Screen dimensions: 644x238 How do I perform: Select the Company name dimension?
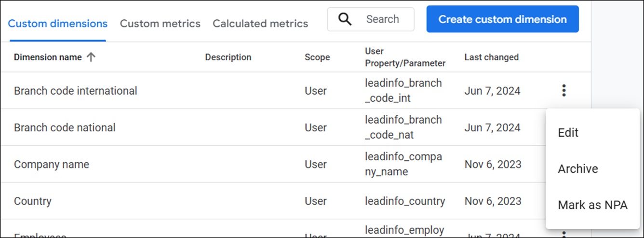[x=52, y=164]
